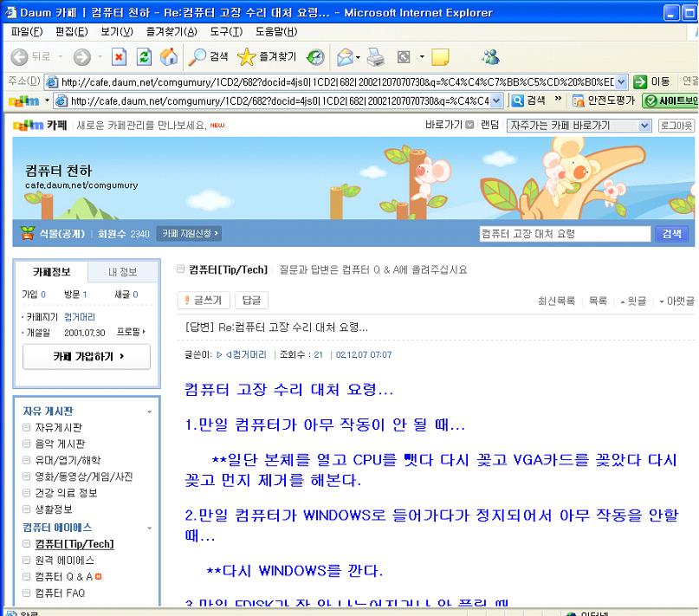The image size is (699, 616).
Task: Go to the 아랫글 next post link
Action: (676, 302)
